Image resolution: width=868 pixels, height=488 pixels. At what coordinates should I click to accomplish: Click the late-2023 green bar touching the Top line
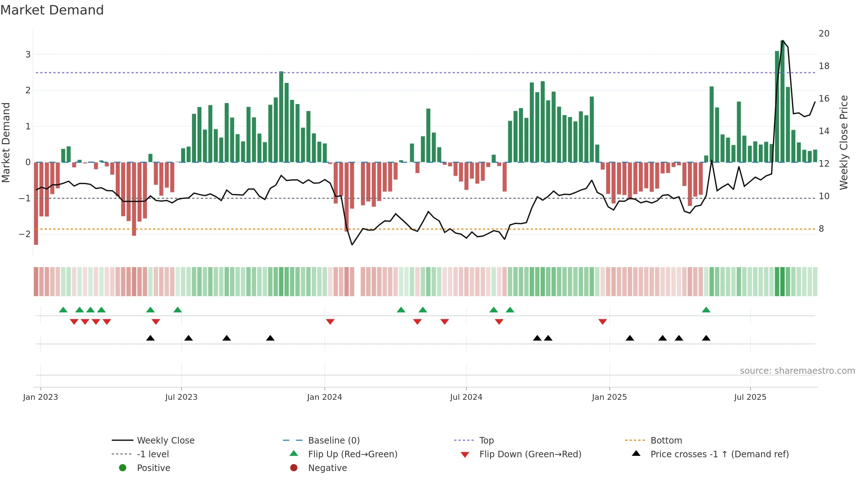point(281,117)
